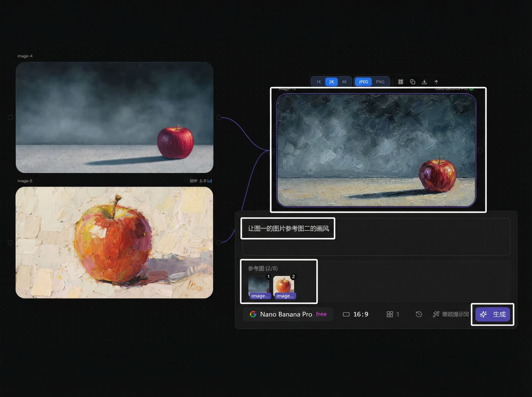Click the upward arrow icon in image toolbar

[436, 82]
